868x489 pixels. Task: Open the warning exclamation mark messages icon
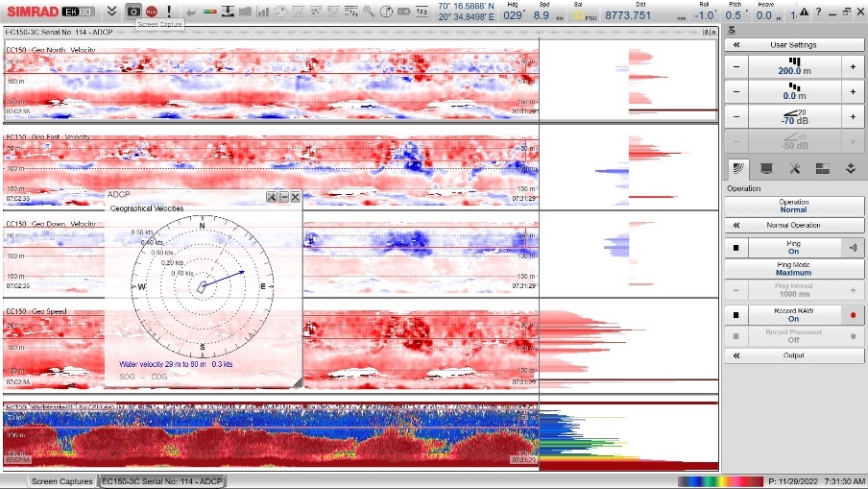[x=169, y=11]
